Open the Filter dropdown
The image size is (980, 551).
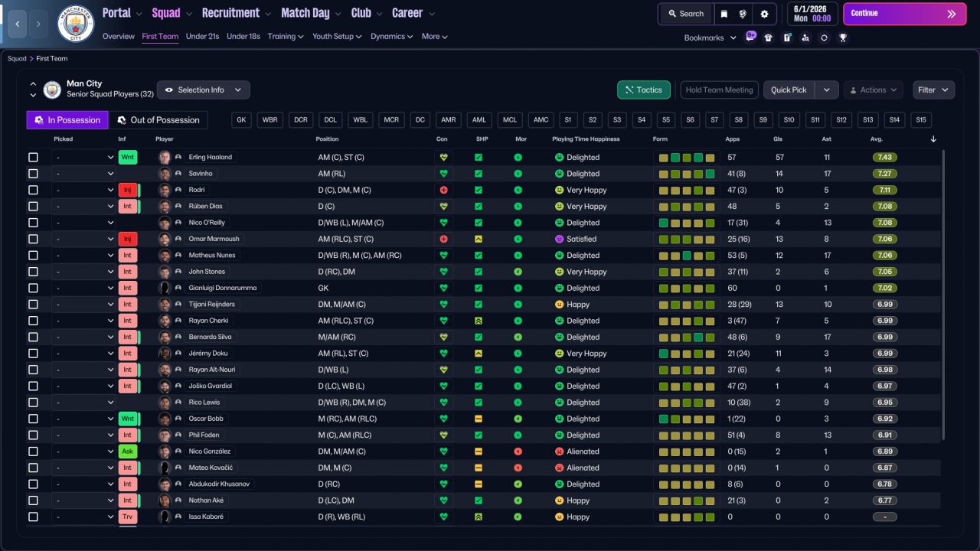pos(933,90)
